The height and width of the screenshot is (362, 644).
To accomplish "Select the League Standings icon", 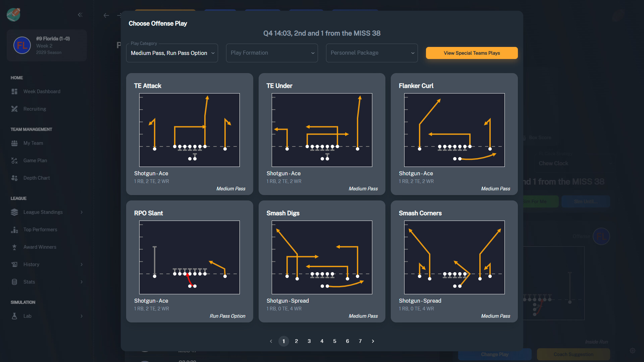I will pos(15,212).
